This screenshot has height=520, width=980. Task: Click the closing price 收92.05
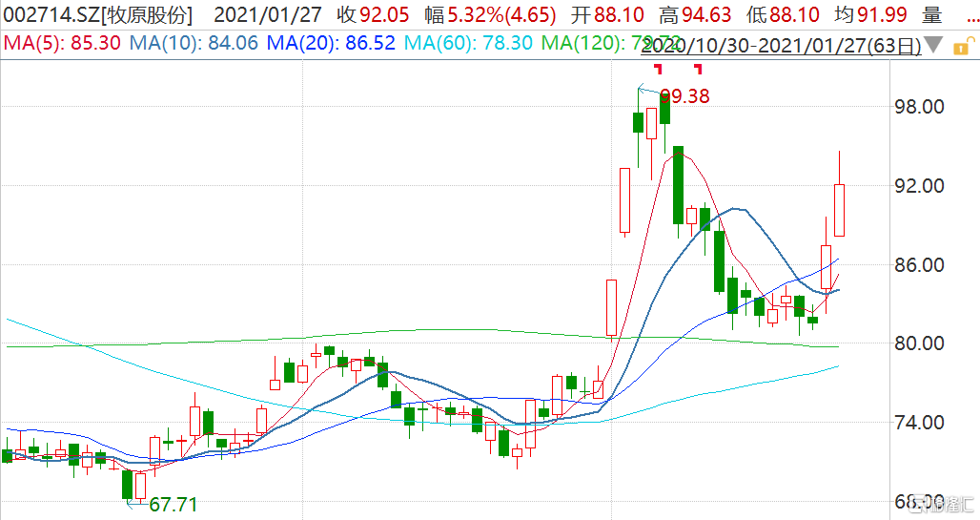coord(373,14)
